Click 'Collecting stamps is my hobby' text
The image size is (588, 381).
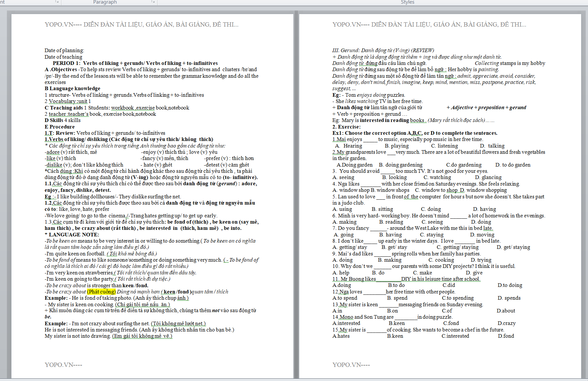pos(510,63)
